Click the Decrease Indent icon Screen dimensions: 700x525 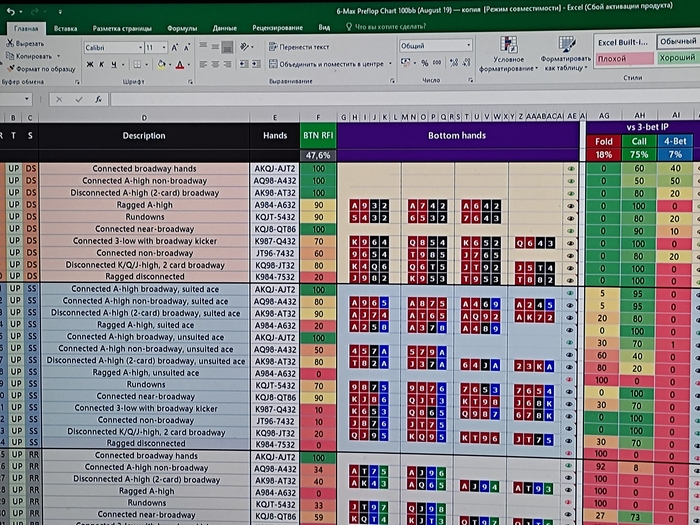(x=244, y=64)
